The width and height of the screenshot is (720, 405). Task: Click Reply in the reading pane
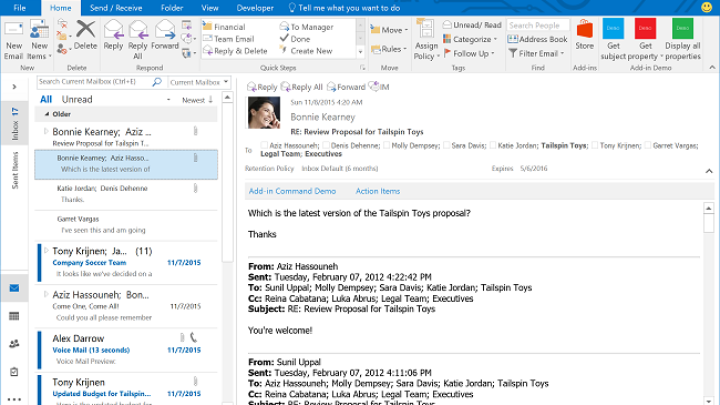pos(262,87)
